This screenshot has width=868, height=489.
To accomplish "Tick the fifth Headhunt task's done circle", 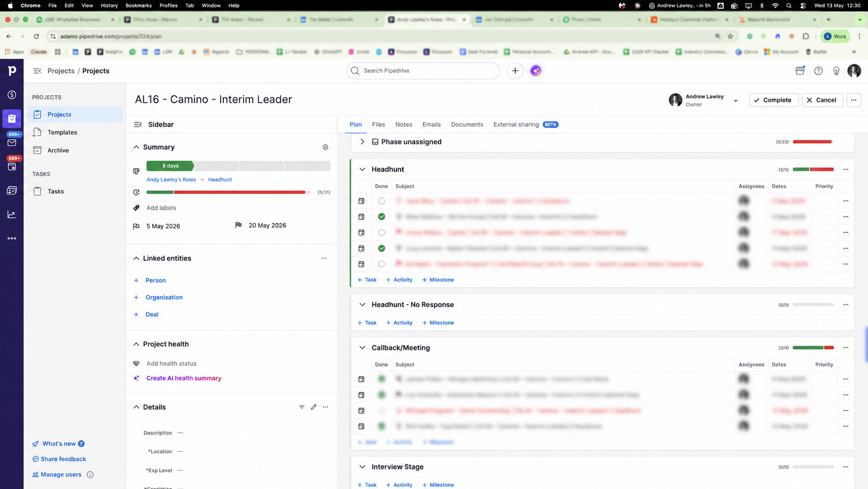I will [x=382, y=264].
